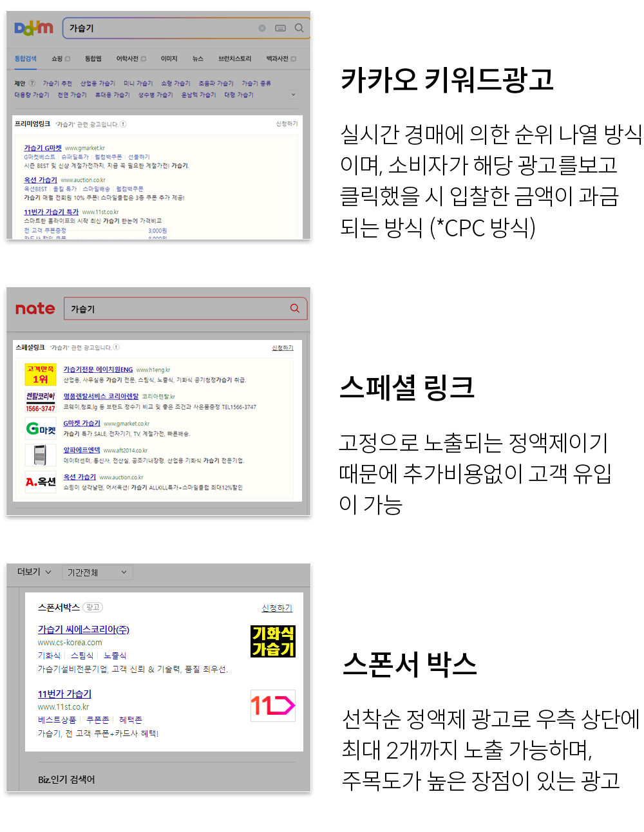Open the 쇼핑 tab

pos(61,59)
